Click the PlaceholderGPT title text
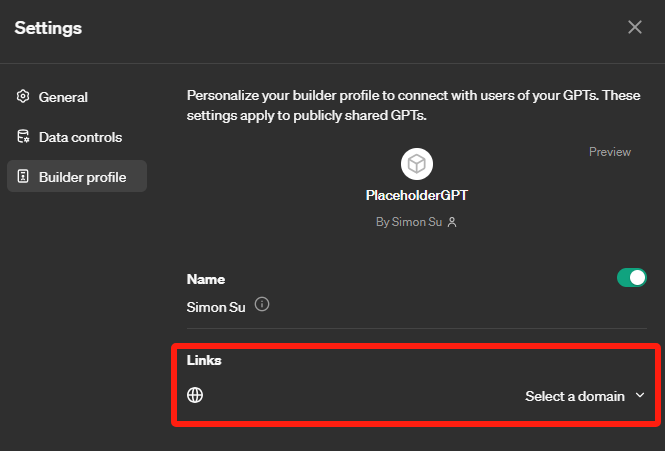The width and height of the screenshot is (665, 451). [x=416, y=197]
